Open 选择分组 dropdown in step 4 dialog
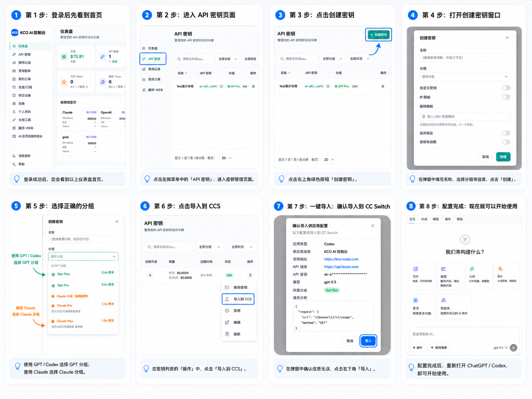532x399 pixels. pyautogui.click(x=465, y=76)
